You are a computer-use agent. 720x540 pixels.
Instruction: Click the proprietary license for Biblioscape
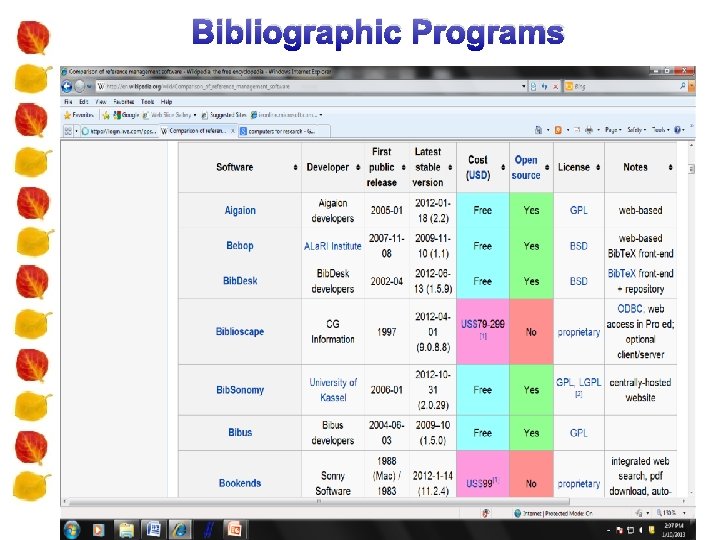point(579,332)
